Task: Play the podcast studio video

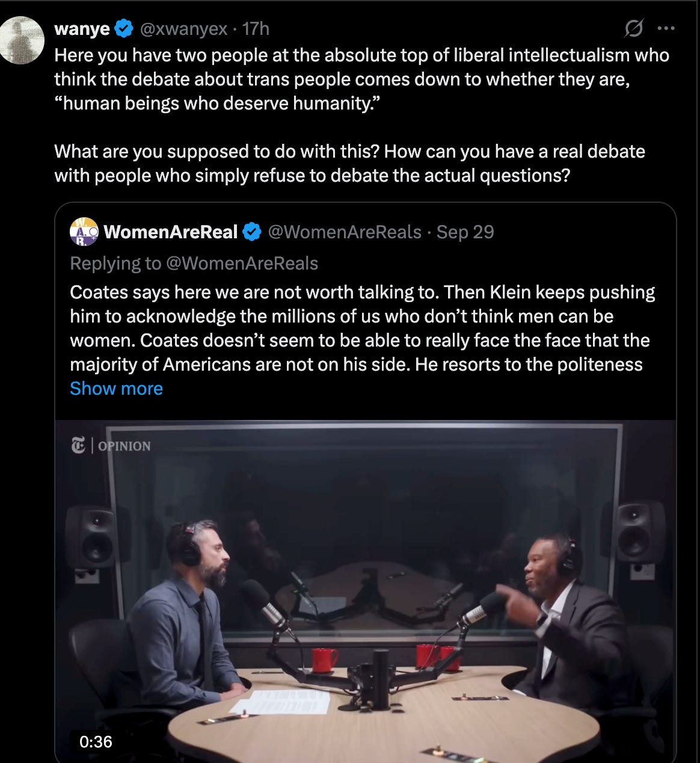Action: [366, 591]
